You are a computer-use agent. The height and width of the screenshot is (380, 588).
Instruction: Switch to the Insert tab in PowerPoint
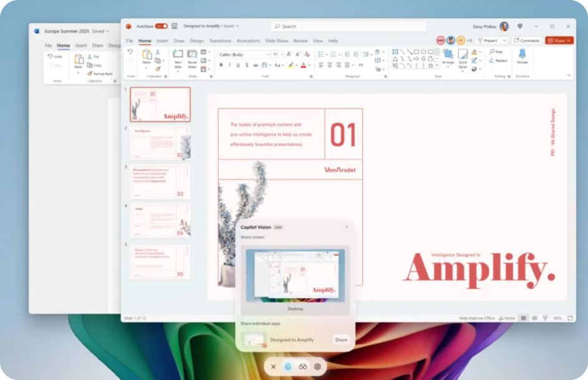(162, 41)
